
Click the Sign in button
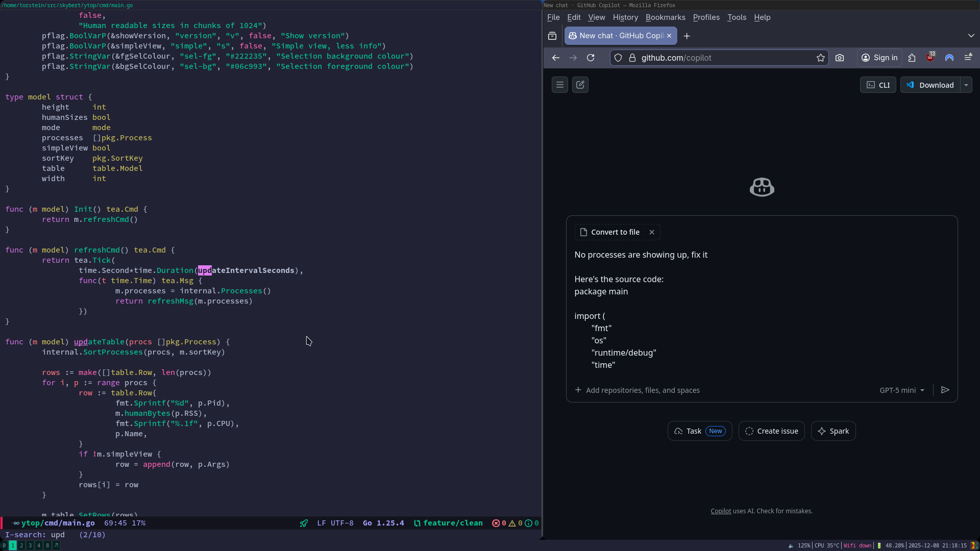(879, 58)
